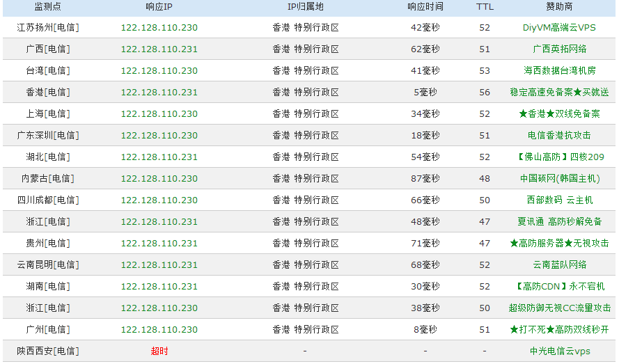619x364 pixels.
Task: Open the DiyVM高端云VPS sponsor link
Action: 559,28
